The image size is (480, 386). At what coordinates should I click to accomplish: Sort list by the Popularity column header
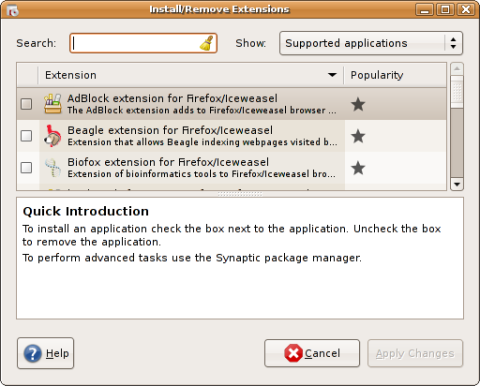click(395, 75)
